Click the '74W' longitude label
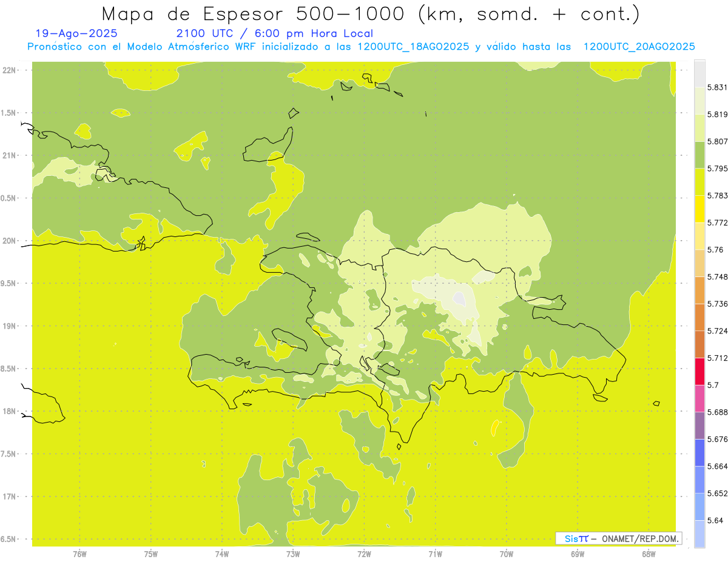728x562 pixels. [222, 554]
